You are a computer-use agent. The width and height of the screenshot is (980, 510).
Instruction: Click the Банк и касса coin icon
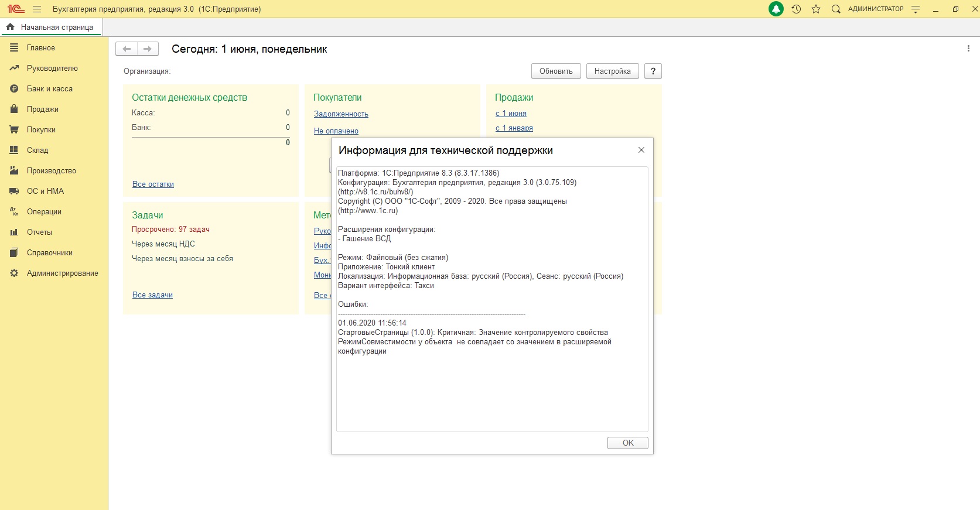point(14,88)
